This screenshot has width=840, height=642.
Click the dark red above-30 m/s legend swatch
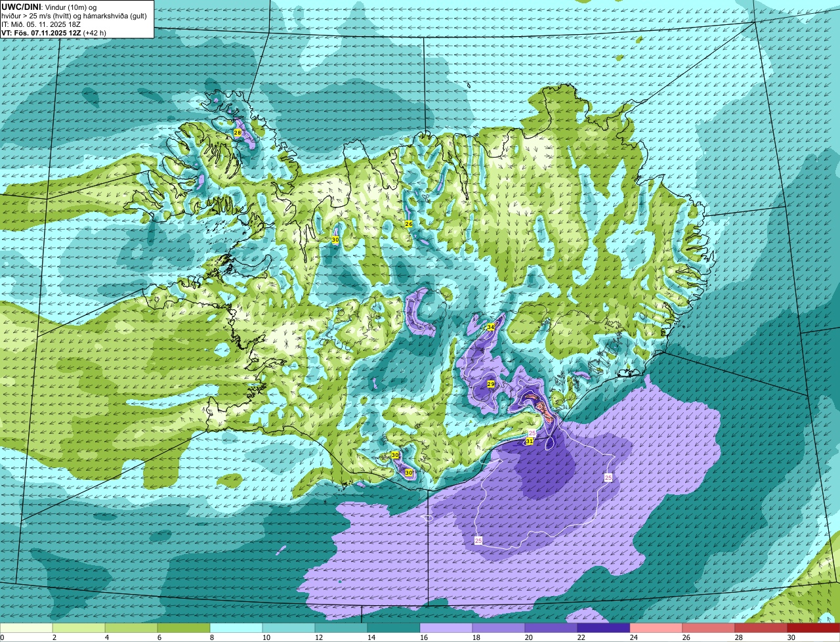tap(814, 628)
